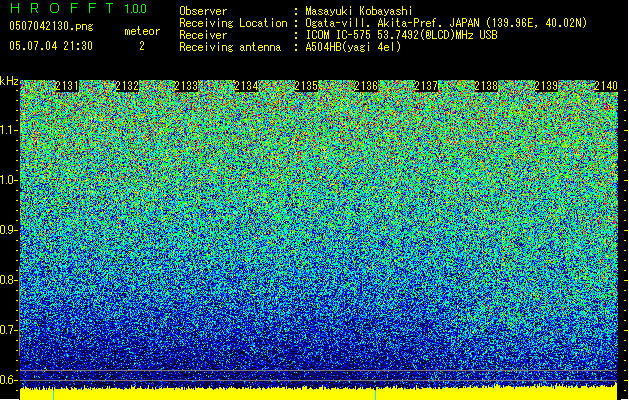Click time marker 2133
Viewport: 629px width, 400px height.
[187, 86]
